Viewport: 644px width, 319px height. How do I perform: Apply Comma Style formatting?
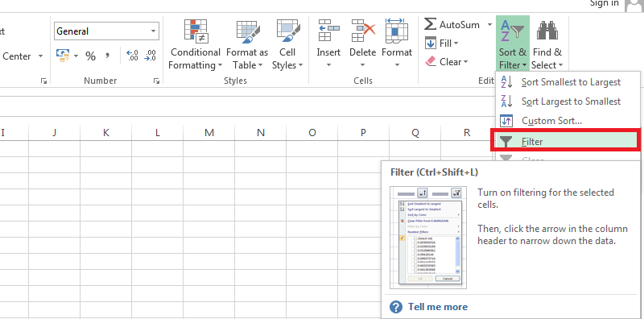tap(107, 56)
